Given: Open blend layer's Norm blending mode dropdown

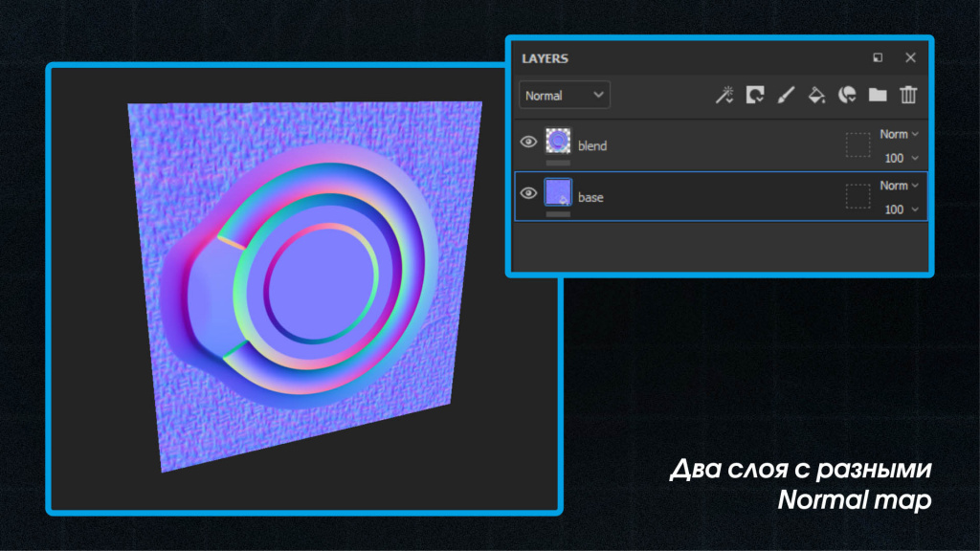Looking at the screenshot, I should point(900,134).
